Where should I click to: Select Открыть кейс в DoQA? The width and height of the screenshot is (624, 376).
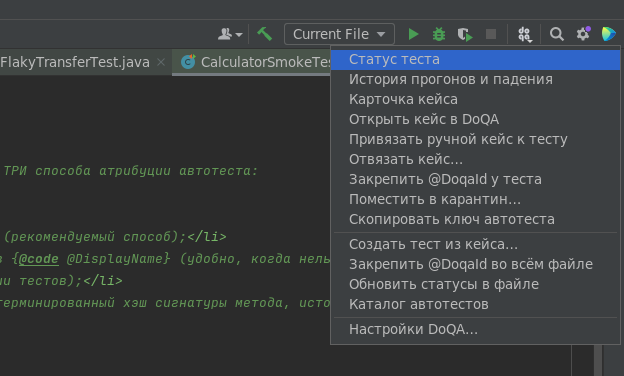click(475, 119)
